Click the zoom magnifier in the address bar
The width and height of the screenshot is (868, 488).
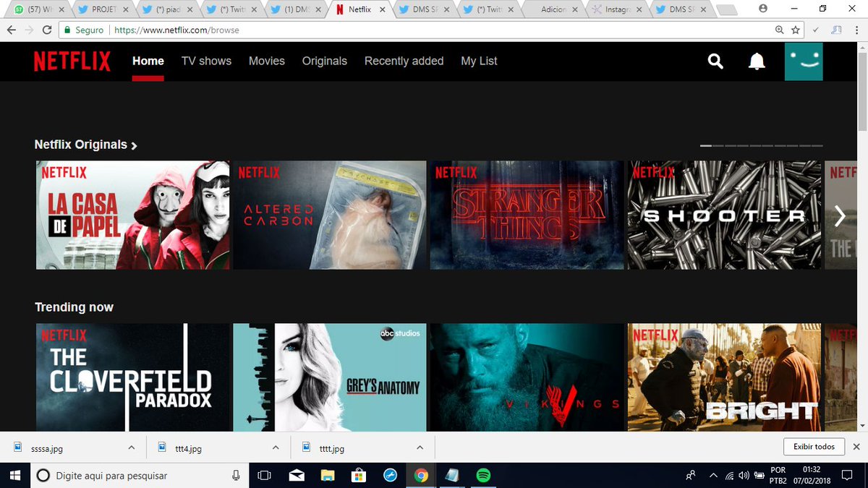coord(780,30)
